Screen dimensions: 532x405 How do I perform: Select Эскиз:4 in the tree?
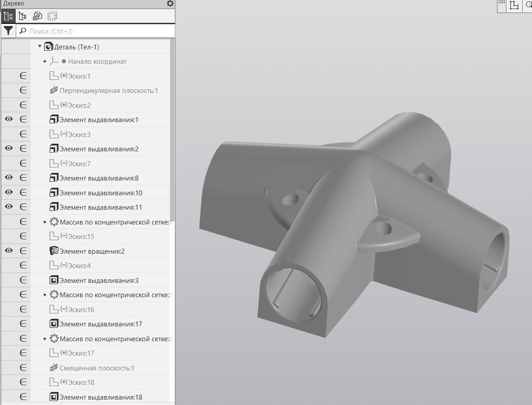coord(79,266)
